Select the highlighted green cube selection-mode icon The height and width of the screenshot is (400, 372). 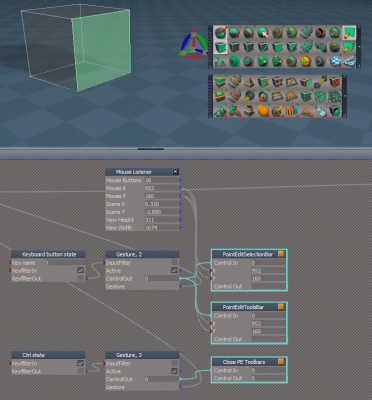[x=220, y=47]
